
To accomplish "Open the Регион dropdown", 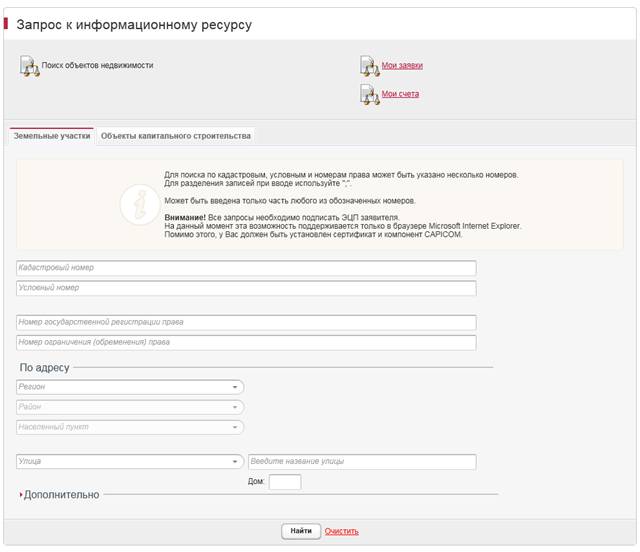I will click(130, 387).
